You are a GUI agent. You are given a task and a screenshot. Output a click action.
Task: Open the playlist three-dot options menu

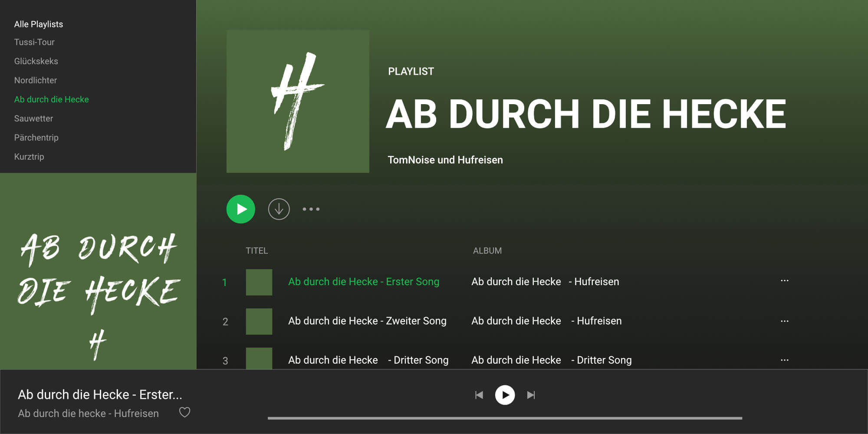311,209
